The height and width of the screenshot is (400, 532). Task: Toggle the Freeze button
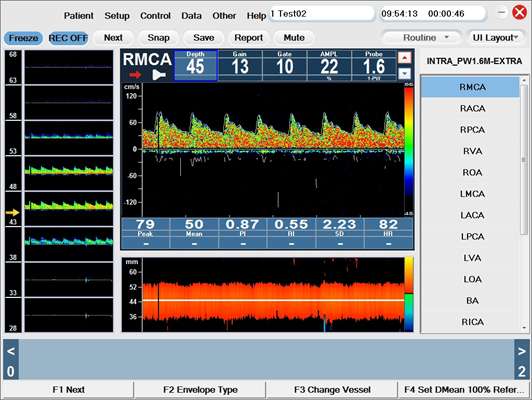(23, 38)
